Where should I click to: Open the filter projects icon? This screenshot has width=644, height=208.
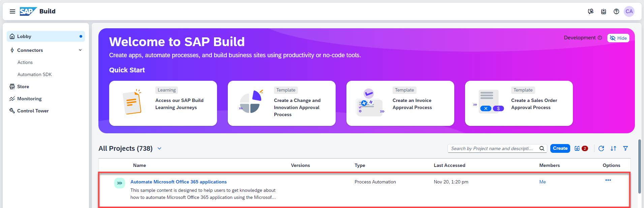coord(625,148)
